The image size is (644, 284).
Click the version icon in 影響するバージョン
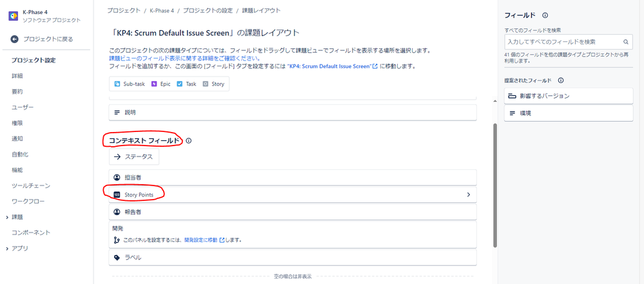pos(512,96)
